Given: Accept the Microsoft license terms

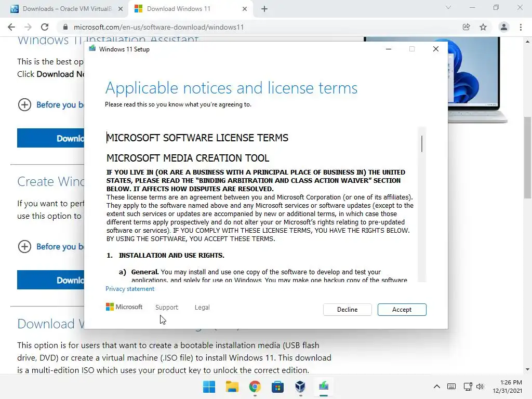Looking at the screenshot, I should click(402, 310).
